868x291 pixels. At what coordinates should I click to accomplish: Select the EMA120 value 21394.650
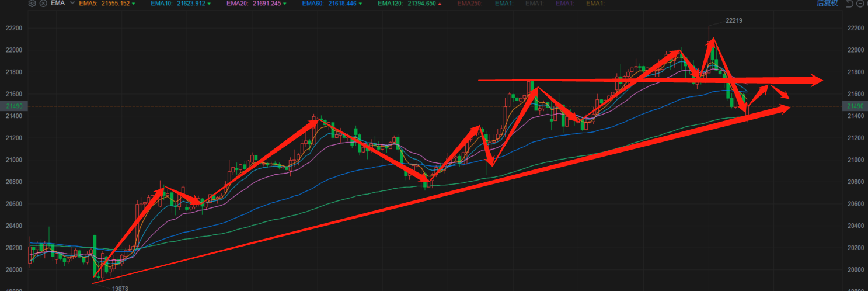point(421,4)
